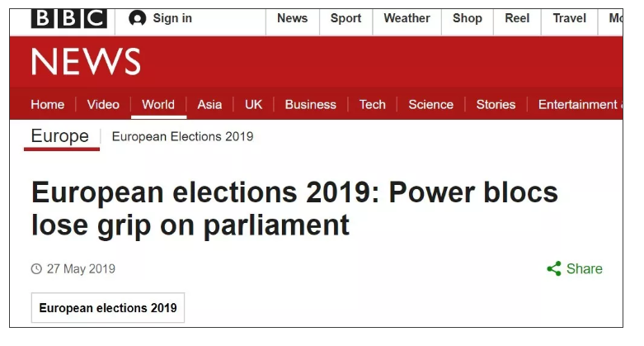Viewport: 644px width, 346px height.
Task: Click the clock icon beside the date
Action: (x=36, y=269)
